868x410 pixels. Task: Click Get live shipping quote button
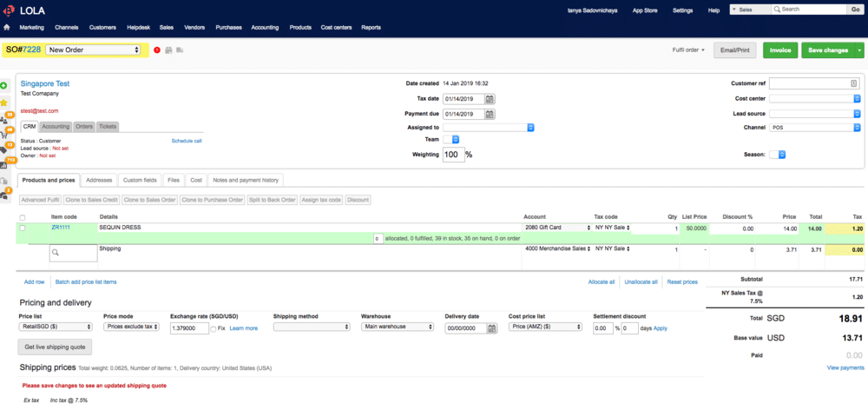click(x=55, y=347)
